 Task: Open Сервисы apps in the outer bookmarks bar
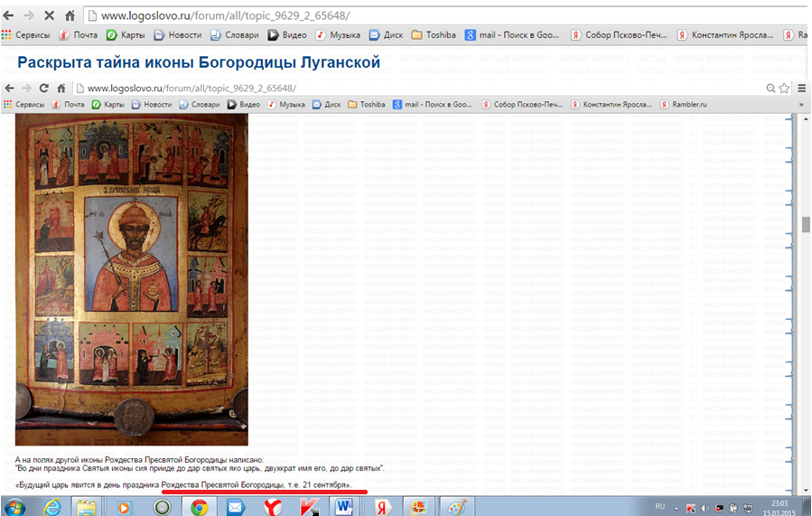pos(26,35)
